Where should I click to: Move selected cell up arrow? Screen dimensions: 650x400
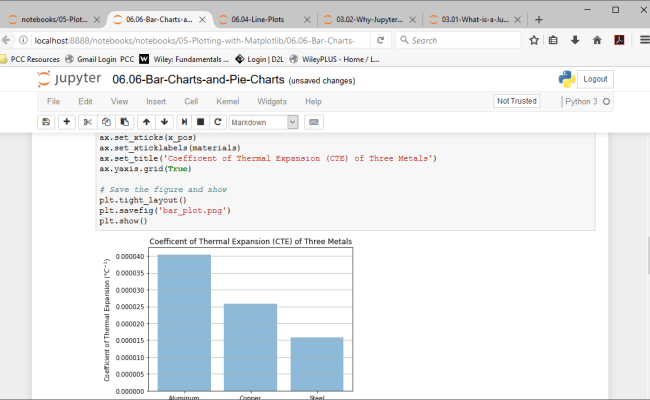point(146,122)
